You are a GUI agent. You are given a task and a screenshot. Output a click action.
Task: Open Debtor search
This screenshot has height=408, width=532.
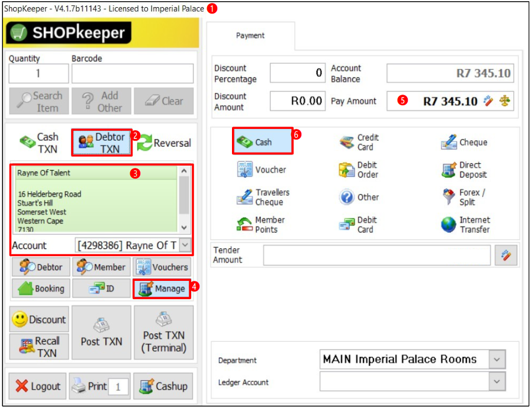pyautogui.click(x=41, y=267)
